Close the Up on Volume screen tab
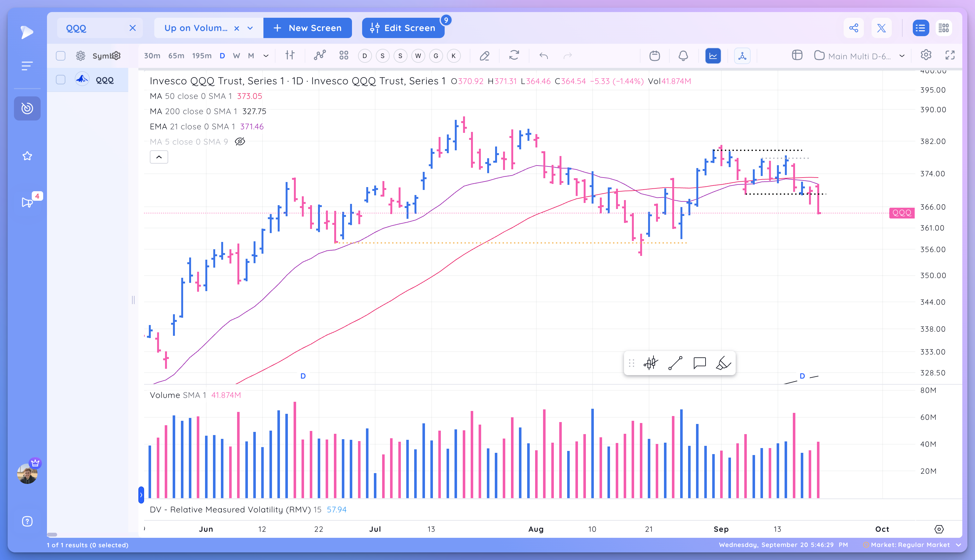 click(237, 28)
